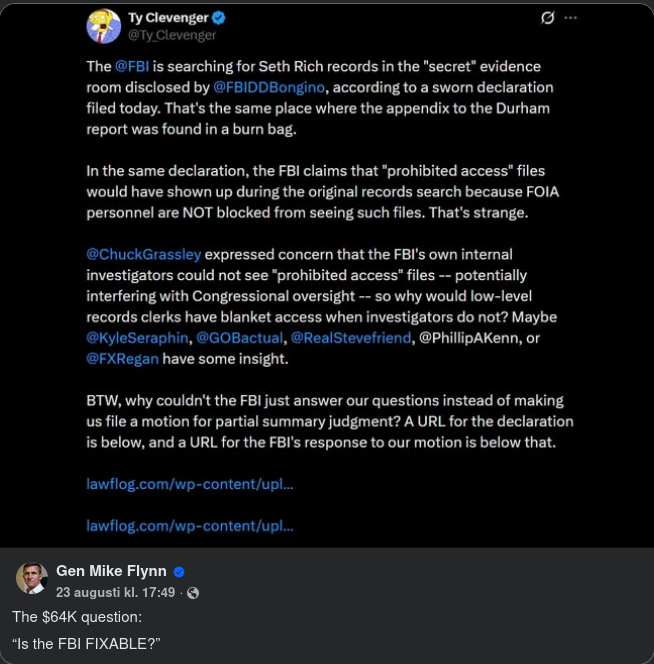Image resolution: width=654 pixels, height=664 pixels.
Task: Click Ty Clevenger's profile avatar
Action: coord(103,26)
